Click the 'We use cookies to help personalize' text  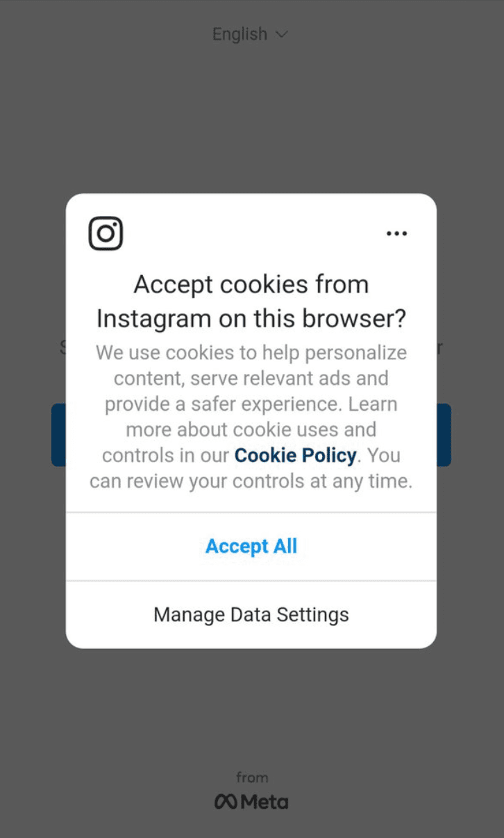click(x=251, y=352)
